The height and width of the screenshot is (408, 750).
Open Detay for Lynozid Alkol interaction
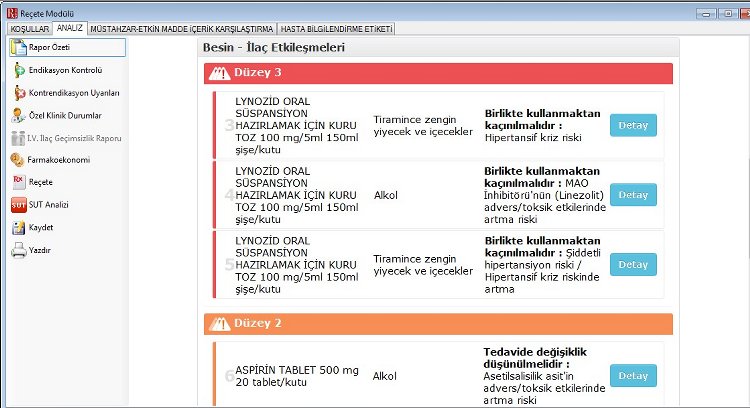pyautogui.click(x=633, y=195)
